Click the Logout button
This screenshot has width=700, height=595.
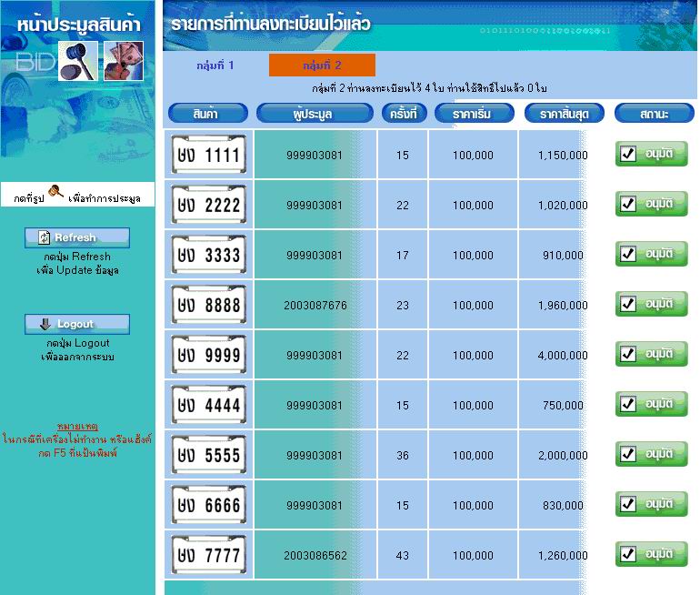pyautogui.click(x=77, y=324)
